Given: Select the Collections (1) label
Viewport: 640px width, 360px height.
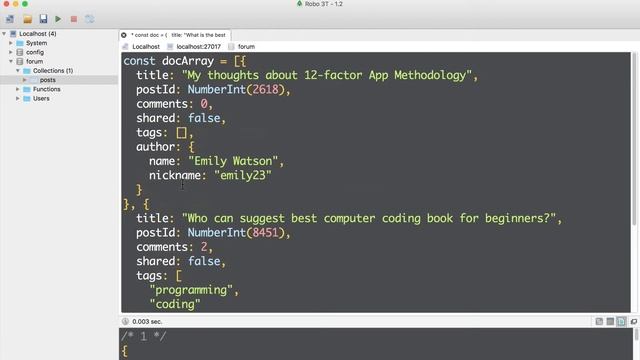Looking at the screenshot, I should point(53,71).
